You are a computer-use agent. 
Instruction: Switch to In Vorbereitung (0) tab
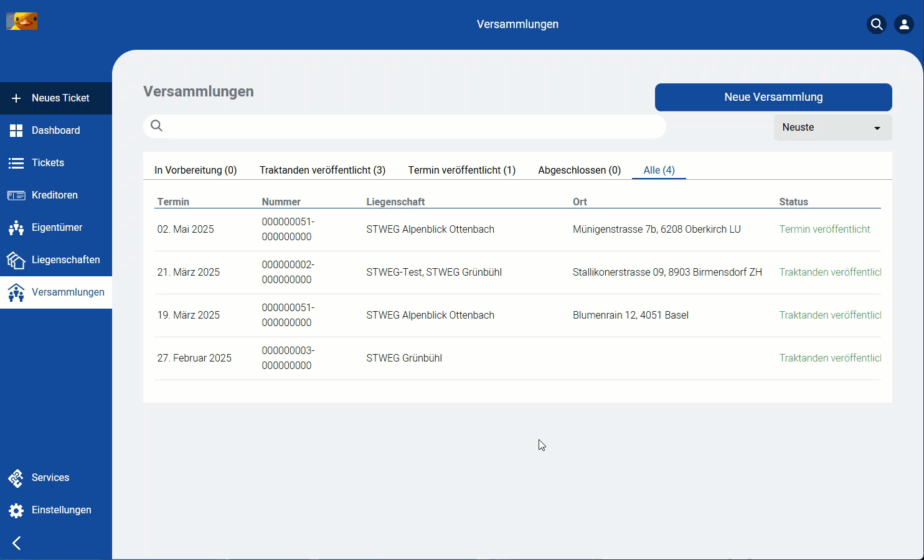[x=196, y=170]
